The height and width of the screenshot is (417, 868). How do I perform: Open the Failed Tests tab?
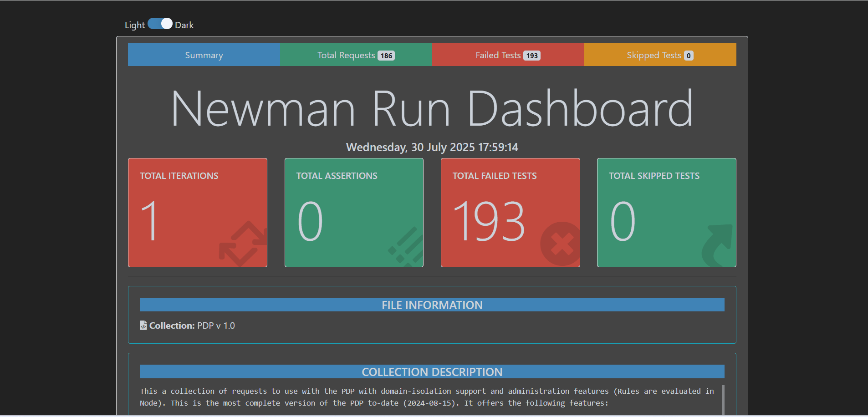pos(498,55)
